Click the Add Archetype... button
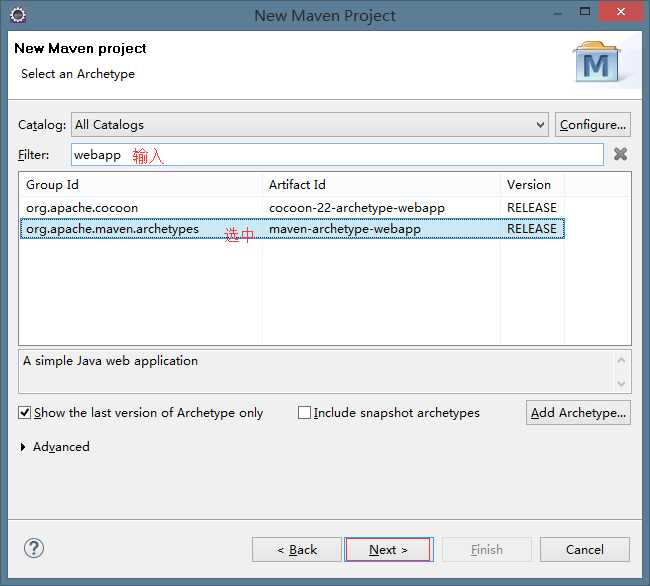Image resolution: width=650 pixels, height=586 pixels. pyautogui.click(x=578, y=413)
